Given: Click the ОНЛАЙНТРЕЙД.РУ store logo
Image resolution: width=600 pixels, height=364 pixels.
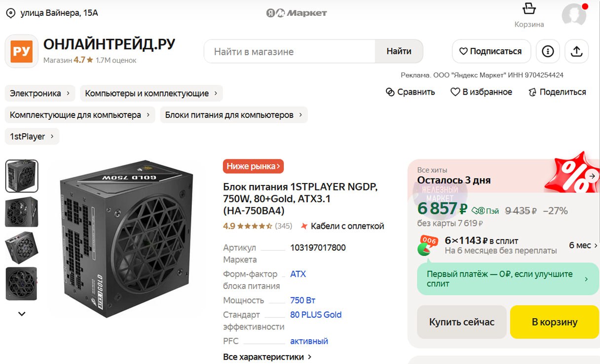Looking at the screenshot, I should pos(22,51).
